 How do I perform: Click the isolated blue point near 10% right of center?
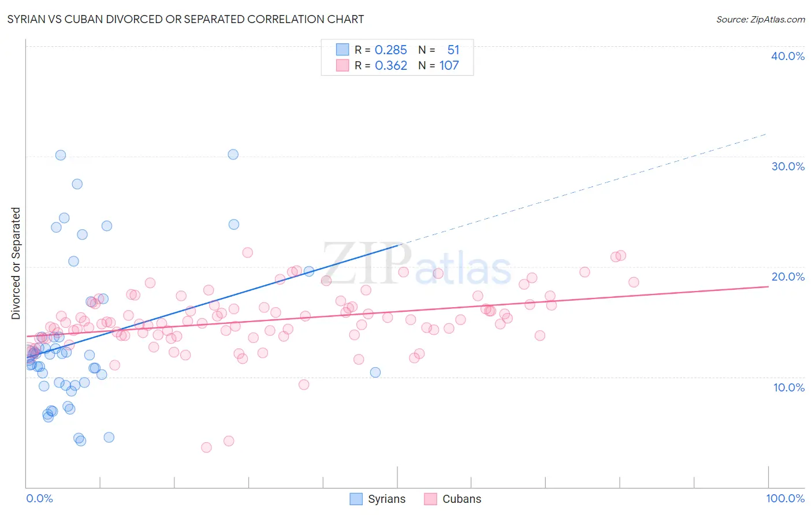[375, 372]
